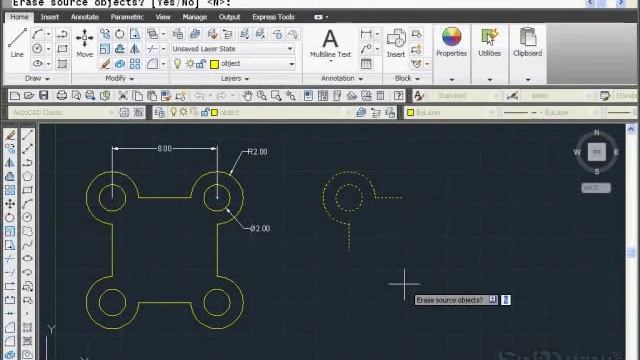Select the Circle tool in the left Draw toolbar
The image size is (640, 360).
(27, 217)
